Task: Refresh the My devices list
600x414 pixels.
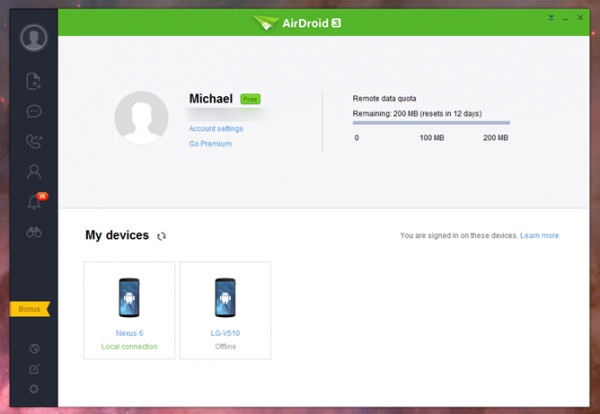Action: coord(161,236)
